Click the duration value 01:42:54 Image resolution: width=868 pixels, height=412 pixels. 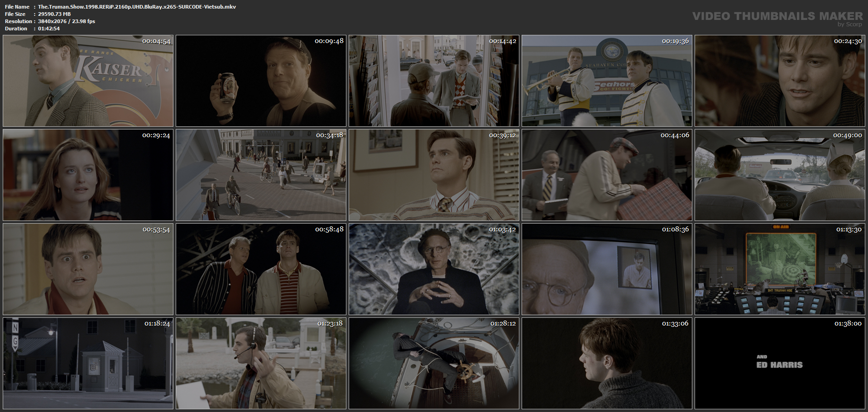[x=49, y=29]
